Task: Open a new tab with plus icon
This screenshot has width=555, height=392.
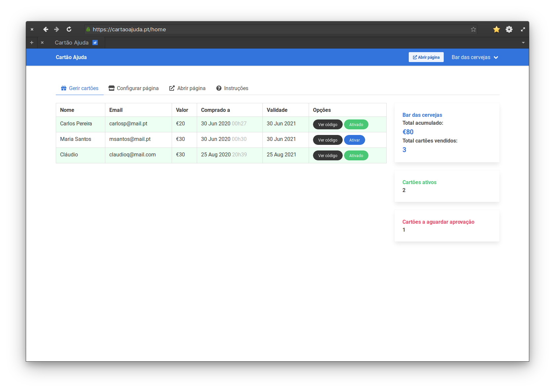Action: [x=32, y=43]
